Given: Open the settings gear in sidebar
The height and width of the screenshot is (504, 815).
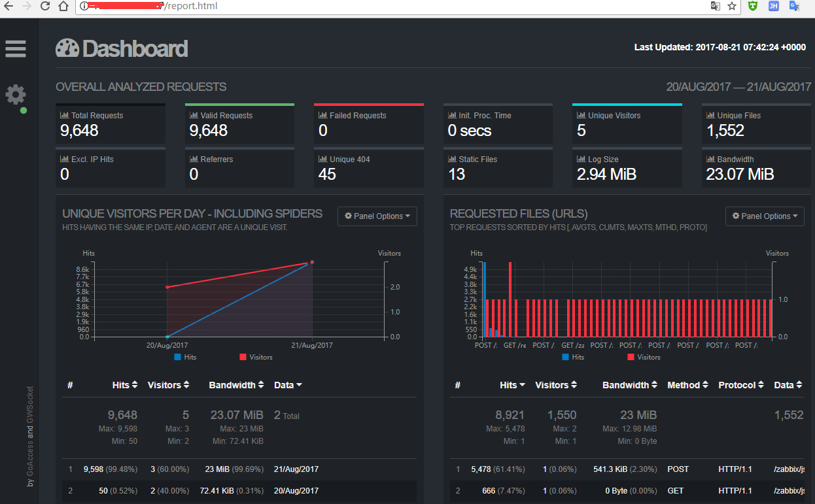Looking at the screenshot, I should [x=16, y=95].
